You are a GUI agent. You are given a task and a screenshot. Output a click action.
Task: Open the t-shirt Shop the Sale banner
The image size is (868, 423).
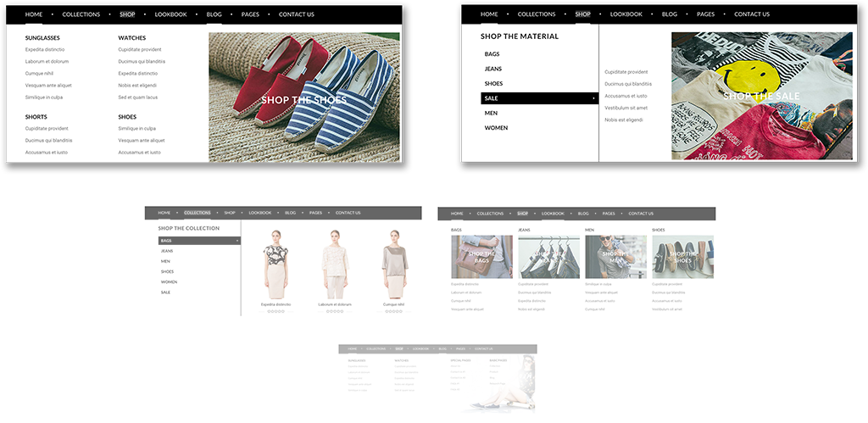coord(761,96)
